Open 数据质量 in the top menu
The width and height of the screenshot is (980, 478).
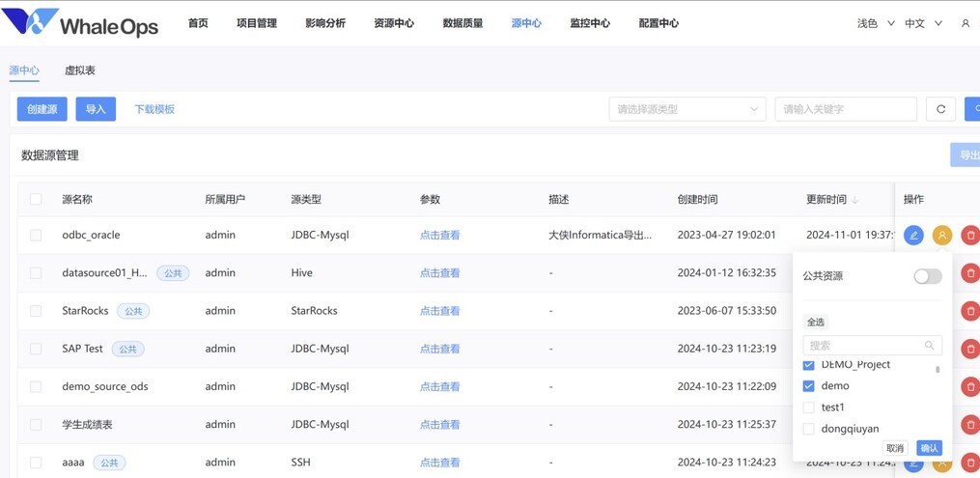coord(462,23)
